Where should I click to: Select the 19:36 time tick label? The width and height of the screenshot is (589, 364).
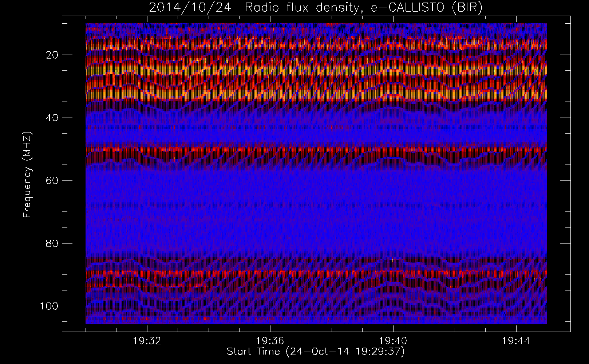270,341
